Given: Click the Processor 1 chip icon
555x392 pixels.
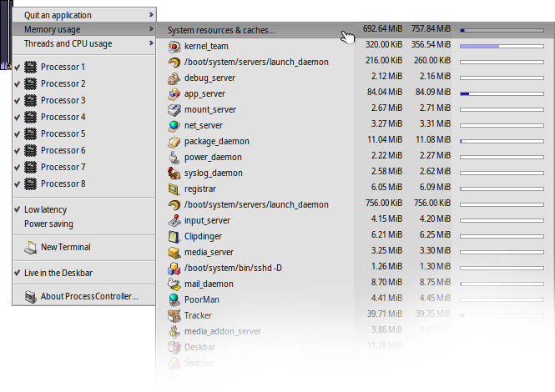Looking at the screenshot, I should pos(30,68).
